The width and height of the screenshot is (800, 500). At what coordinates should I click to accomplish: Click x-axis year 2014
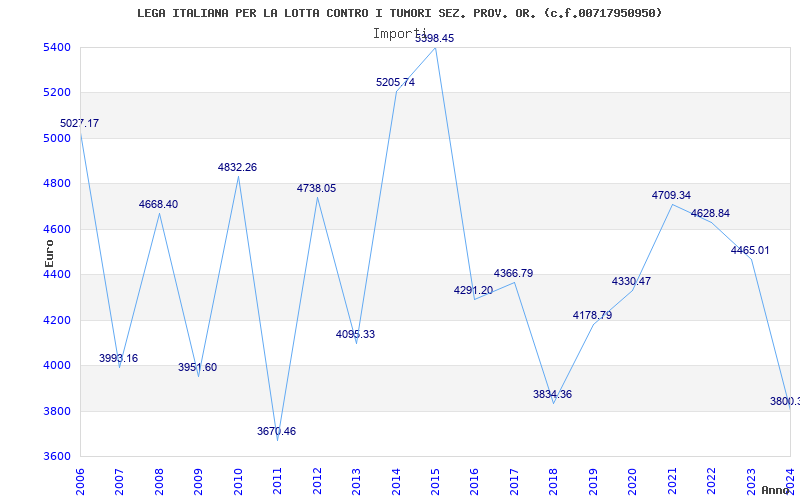click(x=396, y=481)
